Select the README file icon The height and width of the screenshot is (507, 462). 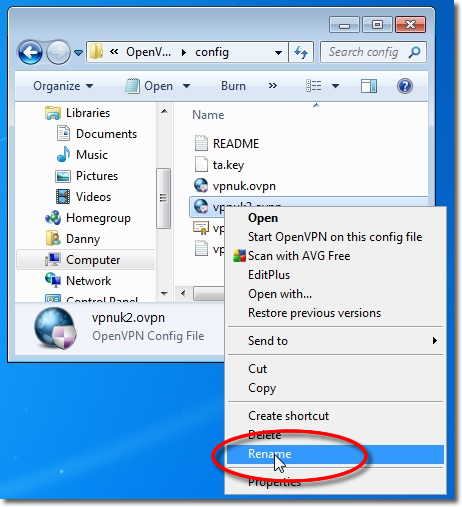point(201,143)
